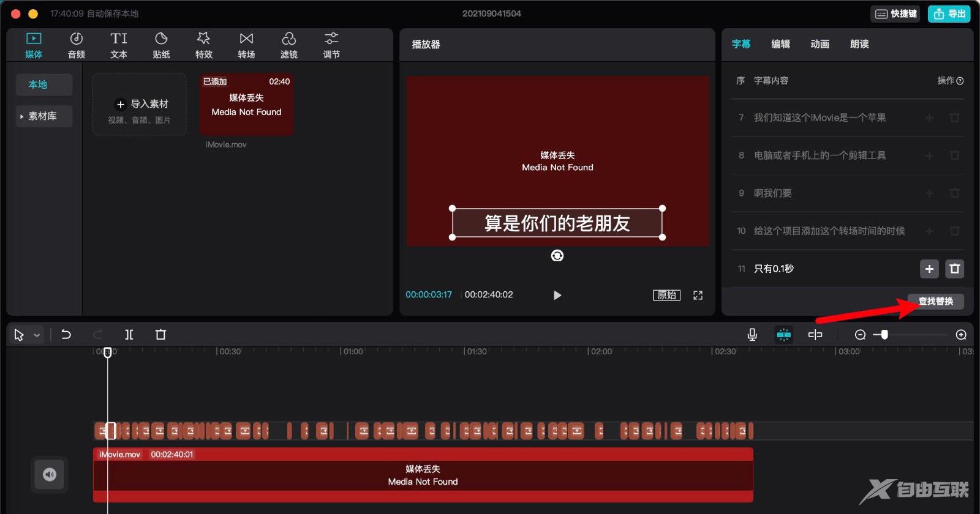Click the 查找替换 find and replace button
The width and height of the screenshot is (980, 514).
click(x=935, y=301)
